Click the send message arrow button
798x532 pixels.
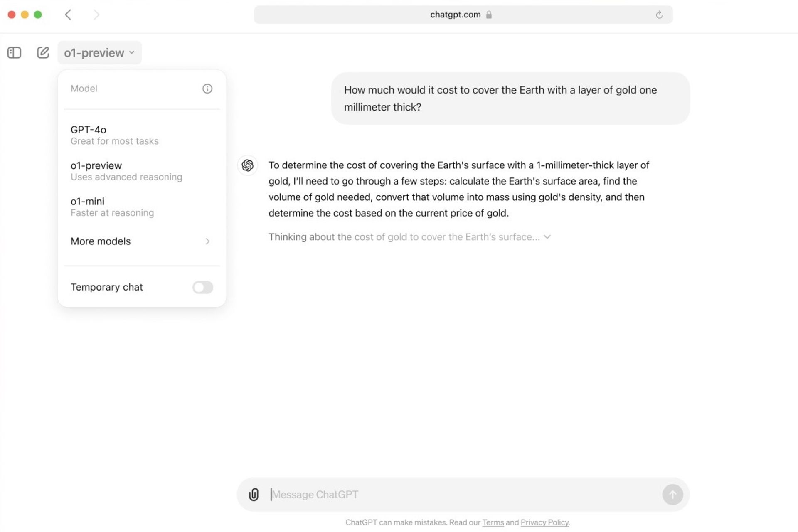click(672, 495)
